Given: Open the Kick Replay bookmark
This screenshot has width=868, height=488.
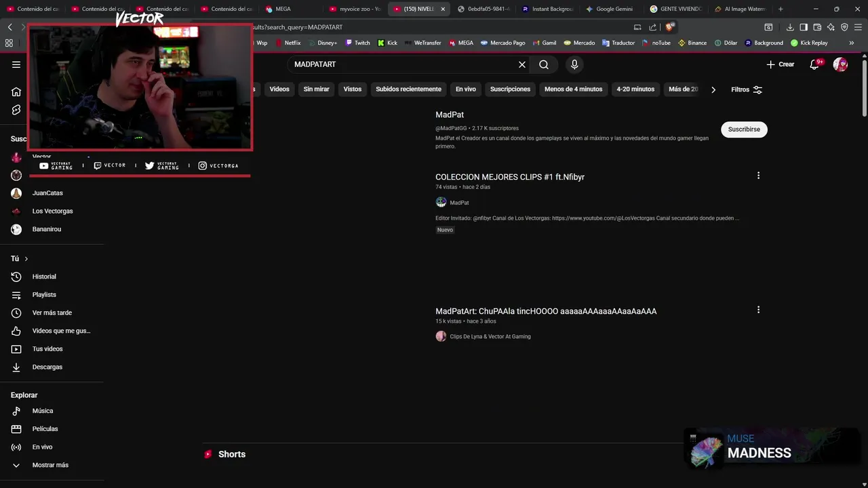Looking at the screenshot, I should click(809, 43).
